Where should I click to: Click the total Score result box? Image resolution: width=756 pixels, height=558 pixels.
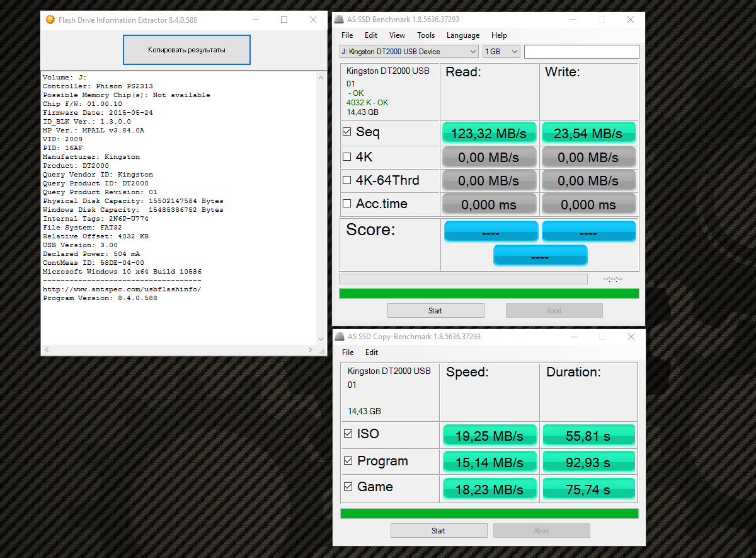point(541,255)
